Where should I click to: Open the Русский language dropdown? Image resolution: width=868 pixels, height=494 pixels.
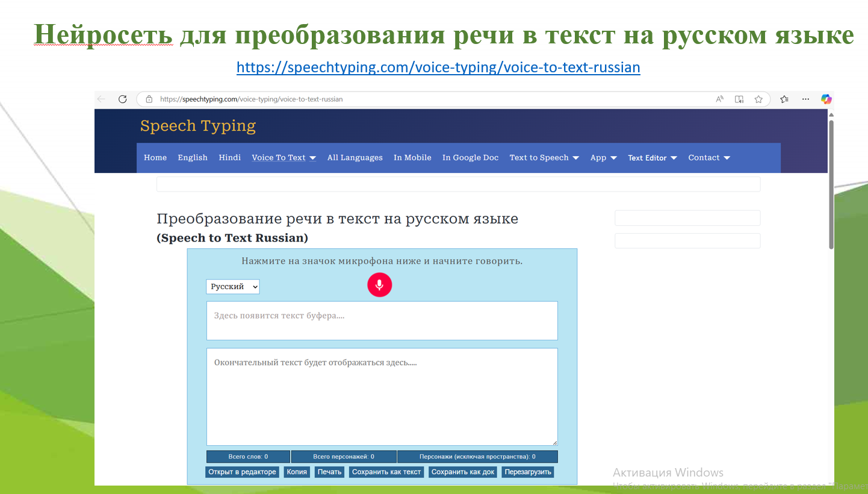233,287
